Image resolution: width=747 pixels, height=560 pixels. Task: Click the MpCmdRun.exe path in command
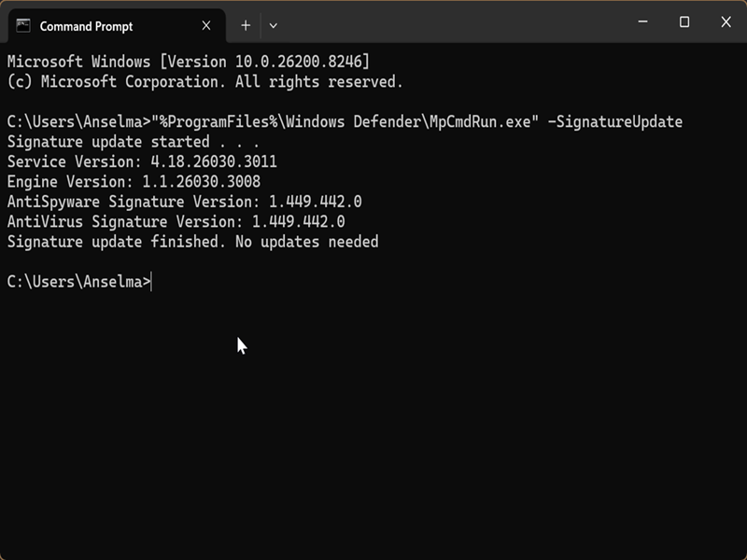click(345, 122)
